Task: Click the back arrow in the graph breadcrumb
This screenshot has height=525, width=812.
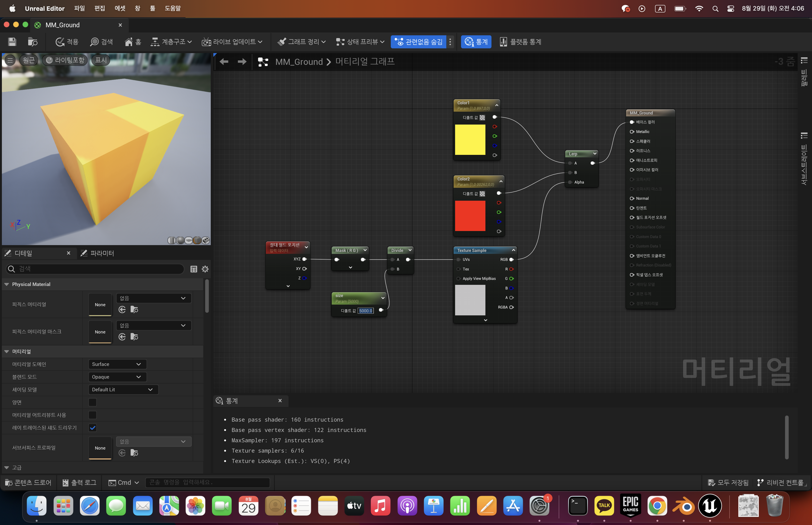Action: [x=224, y=62]
